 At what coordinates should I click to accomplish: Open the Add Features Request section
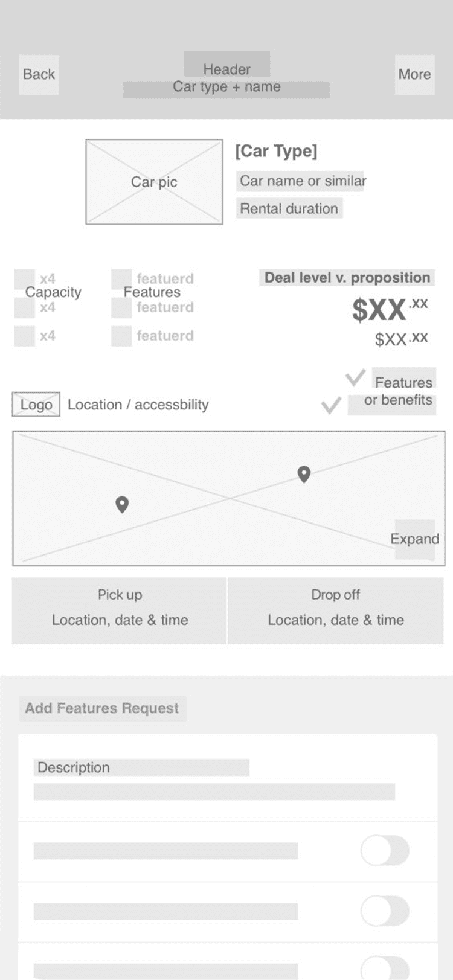click(x=103, y=708)
